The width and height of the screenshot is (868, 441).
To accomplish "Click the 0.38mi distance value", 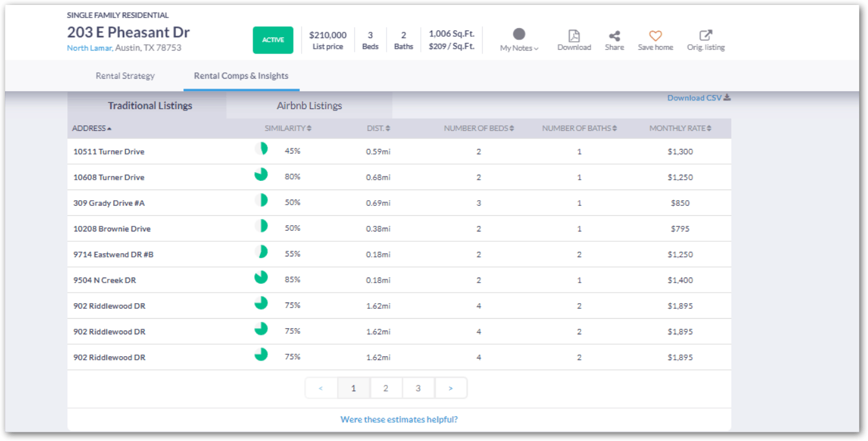I will click(x=379, y=229).
